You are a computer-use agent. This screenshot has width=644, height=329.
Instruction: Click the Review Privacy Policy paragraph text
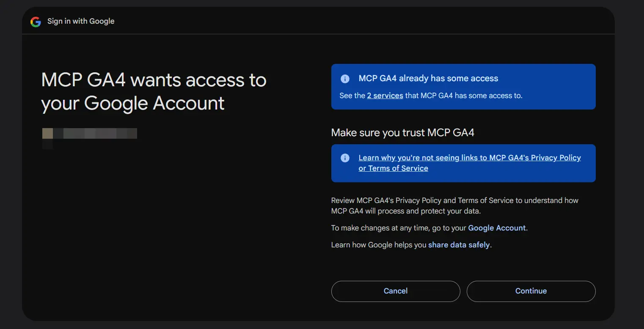pos(454,206)
